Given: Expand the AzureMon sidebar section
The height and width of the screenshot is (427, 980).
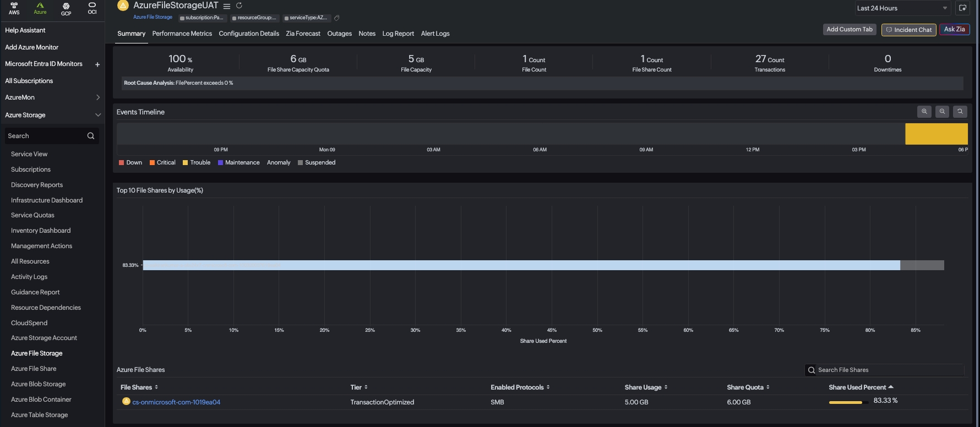Looking at the screenshot, I should (98, 97).
